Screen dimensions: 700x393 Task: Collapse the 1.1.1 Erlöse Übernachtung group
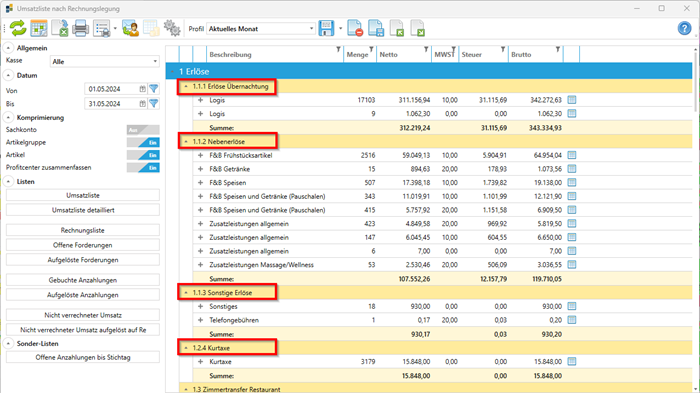[186, 86]
